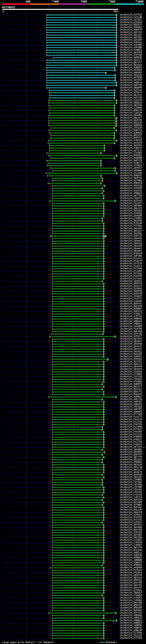Select label UniRef100_Q41003
The image size is (146, 644).
[131, 286]
